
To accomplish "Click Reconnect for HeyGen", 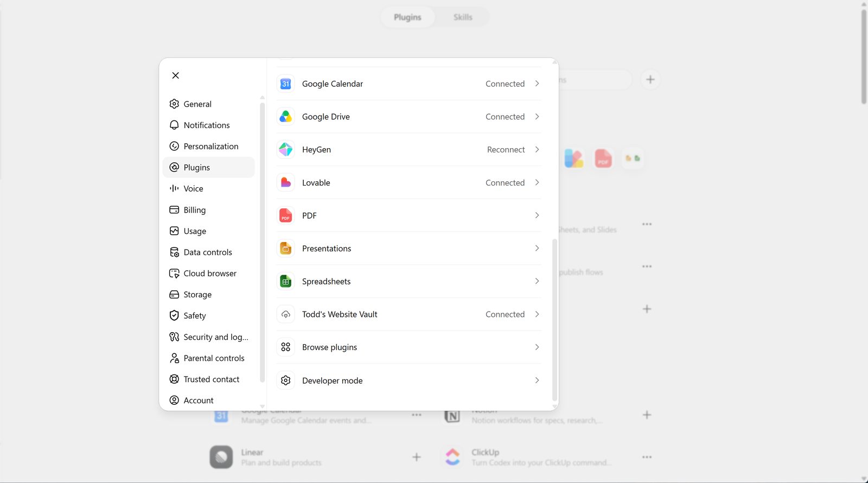I will [x=506, y=150].
